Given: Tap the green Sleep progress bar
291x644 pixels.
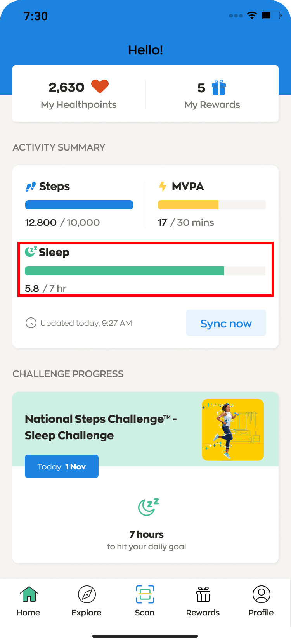Looking at the screenshot, I should pyautogui.click(x=145, y=271).
